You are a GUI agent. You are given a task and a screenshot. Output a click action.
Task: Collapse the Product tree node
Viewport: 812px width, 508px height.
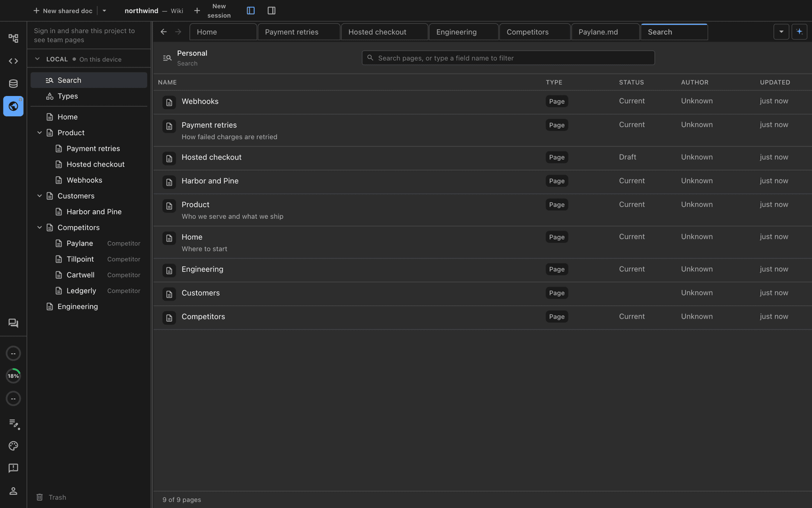click(40, 133)
